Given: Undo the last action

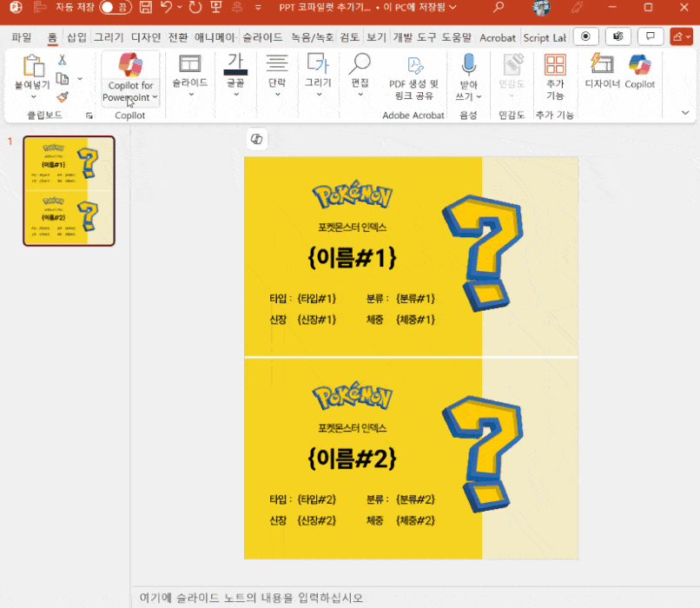Looking at the screenshot, I should click(x=166, y=8).
